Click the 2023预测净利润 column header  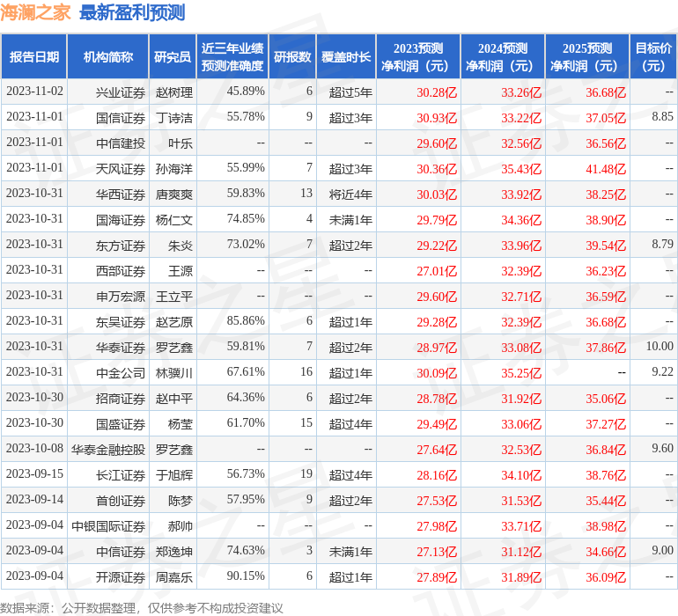point(418,57)
